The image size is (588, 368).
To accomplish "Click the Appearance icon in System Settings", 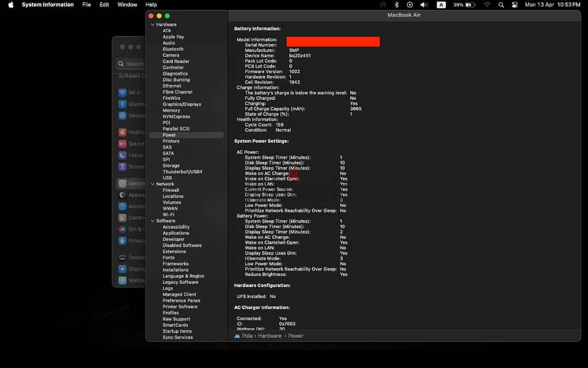I will point(123,195).
